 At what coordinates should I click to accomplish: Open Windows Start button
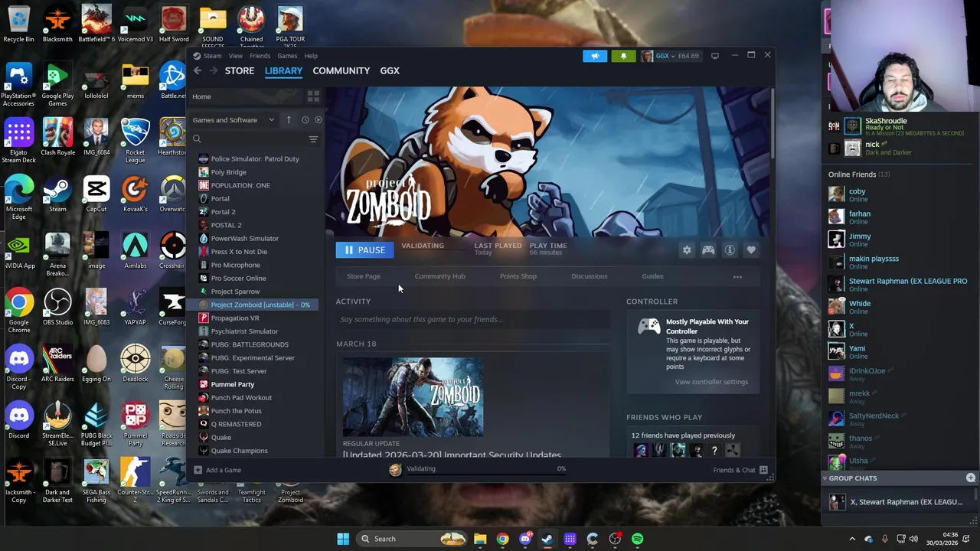tap(343, 539)
